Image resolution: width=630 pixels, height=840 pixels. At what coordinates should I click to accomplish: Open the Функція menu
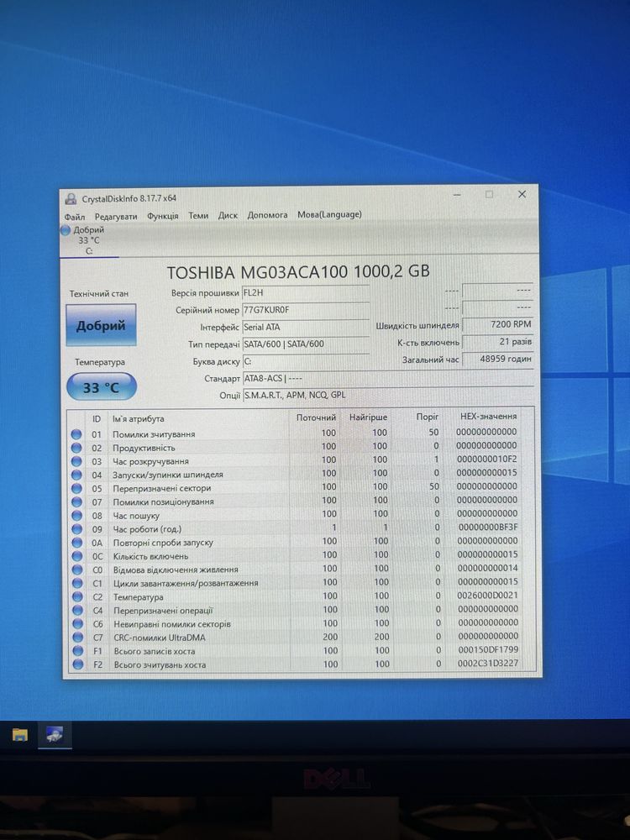click(x=163, y=216)
